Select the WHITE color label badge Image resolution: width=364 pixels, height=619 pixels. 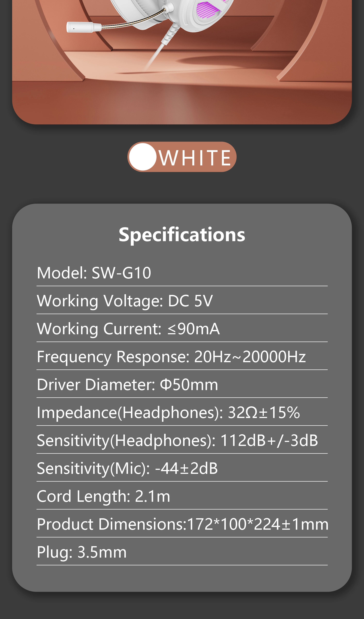(x=182, y=157)
